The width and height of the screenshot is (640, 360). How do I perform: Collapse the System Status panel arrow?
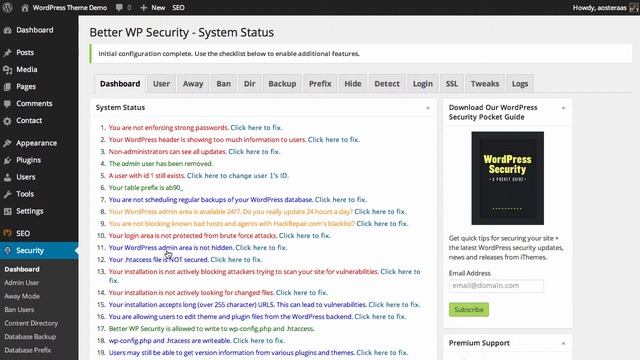pos(428,108)
